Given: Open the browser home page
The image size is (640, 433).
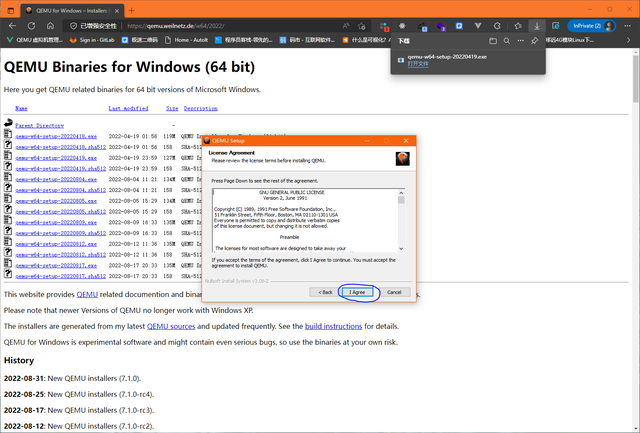Looking at the screenshot, I should [50, 26].
